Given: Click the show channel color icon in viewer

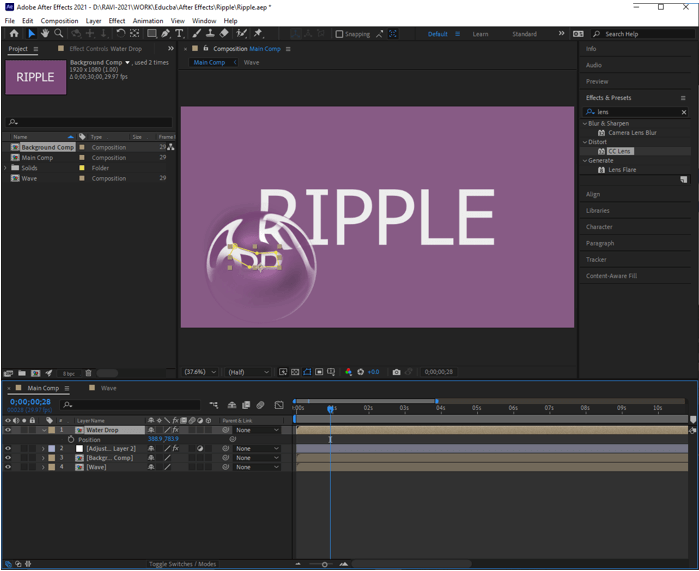Looking at the screenshot, I should click(349, 372).
